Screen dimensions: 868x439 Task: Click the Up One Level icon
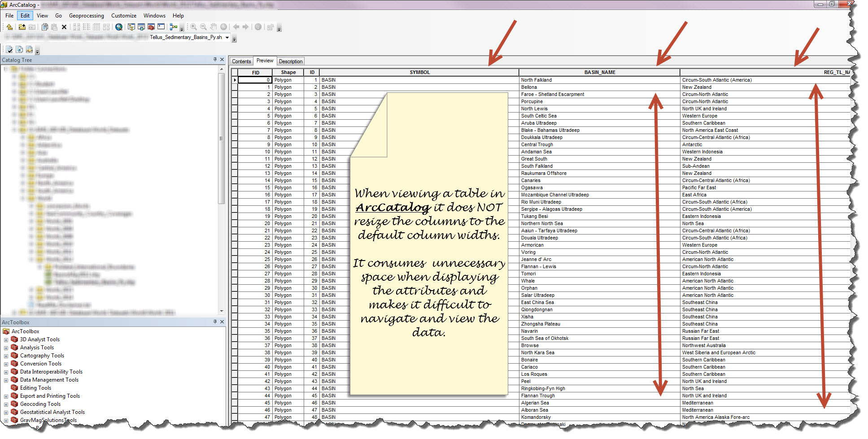pos(9,27)
